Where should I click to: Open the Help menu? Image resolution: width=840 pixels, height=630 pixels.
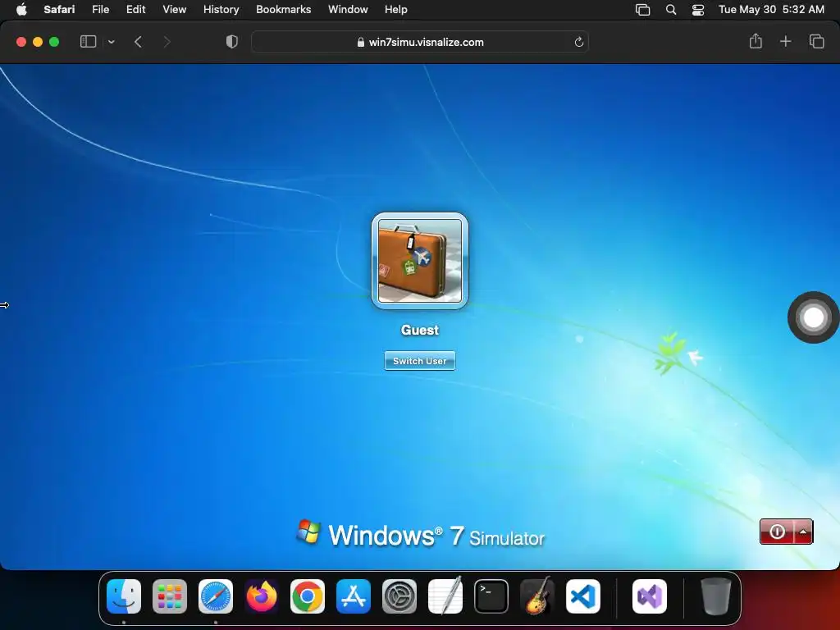click(396, 10)
